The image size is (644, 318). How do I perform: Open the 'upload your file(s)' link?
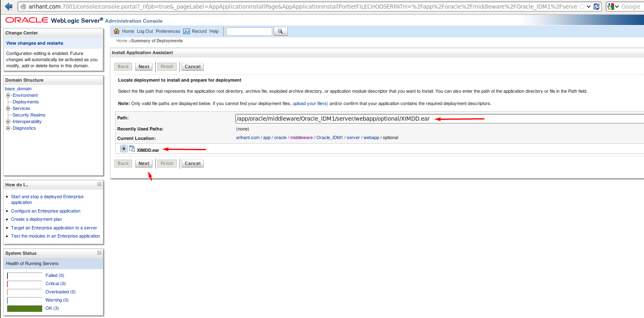(310, 103)
